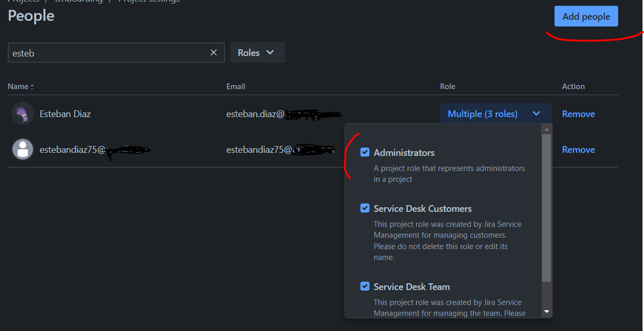Click the Role column header
Image resolution: width=644 pixels, height=331 pixels.
point(447,86)
